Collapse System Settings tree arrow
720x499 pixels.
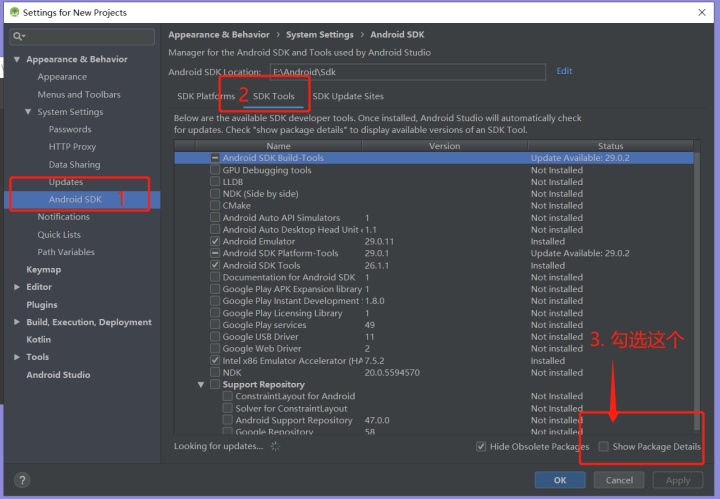28,112
